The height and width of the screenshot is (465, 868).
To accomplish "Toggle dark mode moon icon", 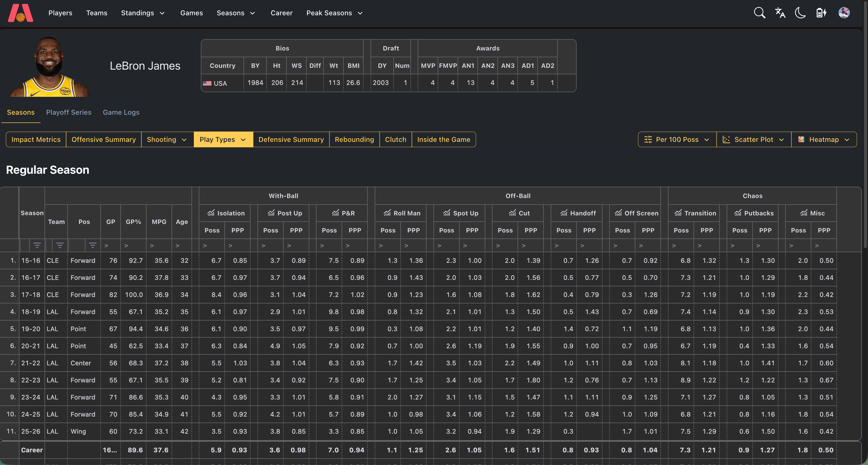I will coord(800,13).
